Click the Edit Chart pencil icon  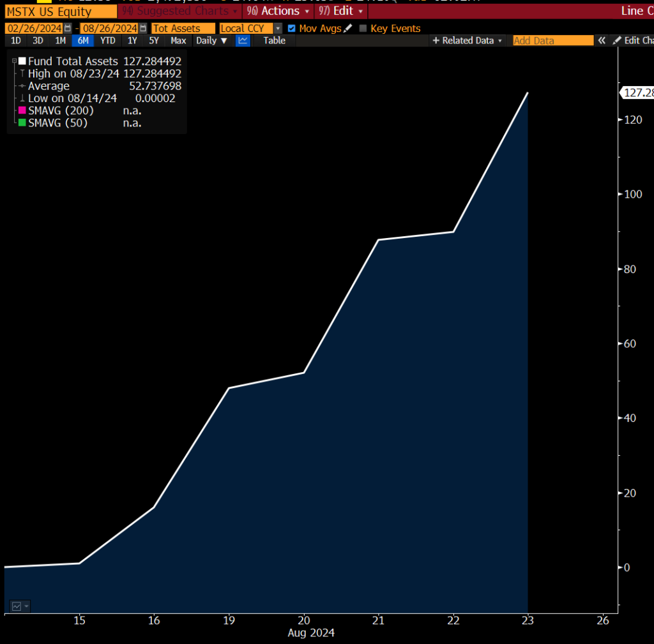pyautogui.click(x=616, y=40)
